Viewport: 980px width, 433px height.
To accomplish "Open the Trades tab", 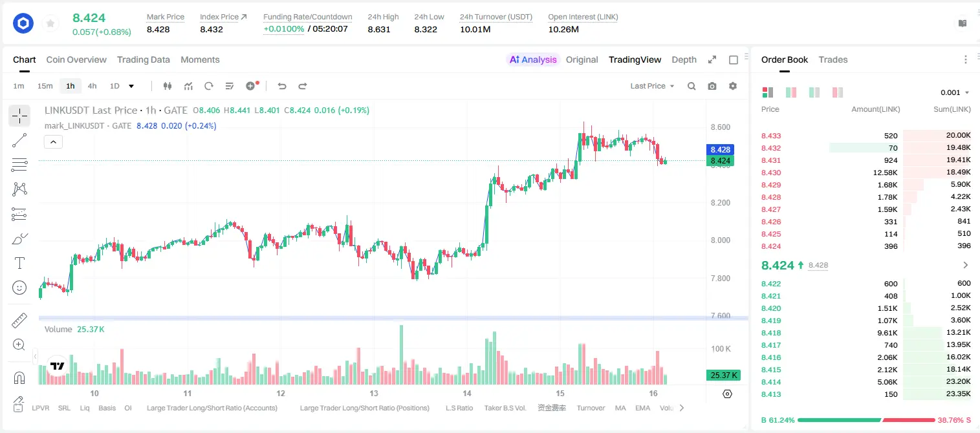I will tap(833, 59).
